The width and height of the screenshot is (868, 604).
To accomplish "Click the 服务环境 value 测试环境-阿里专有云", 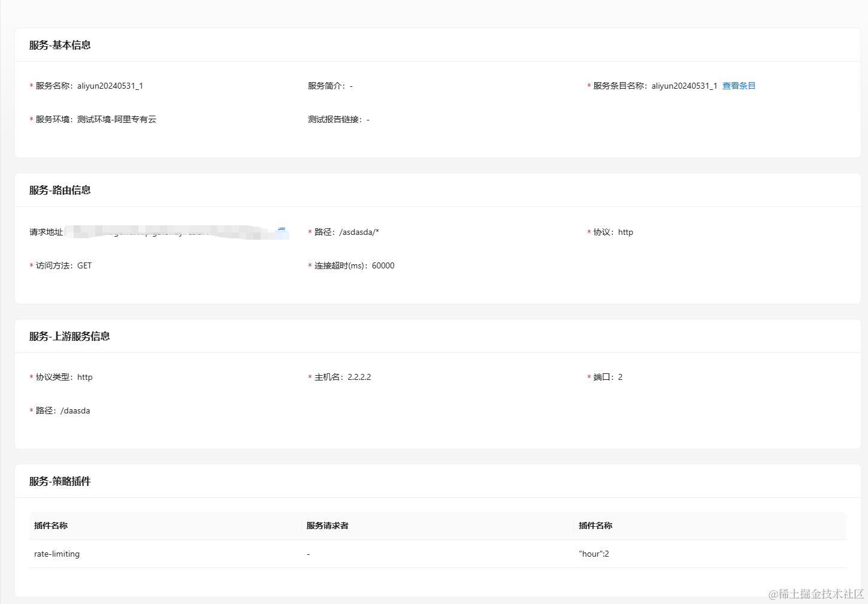I will [116, 119].
